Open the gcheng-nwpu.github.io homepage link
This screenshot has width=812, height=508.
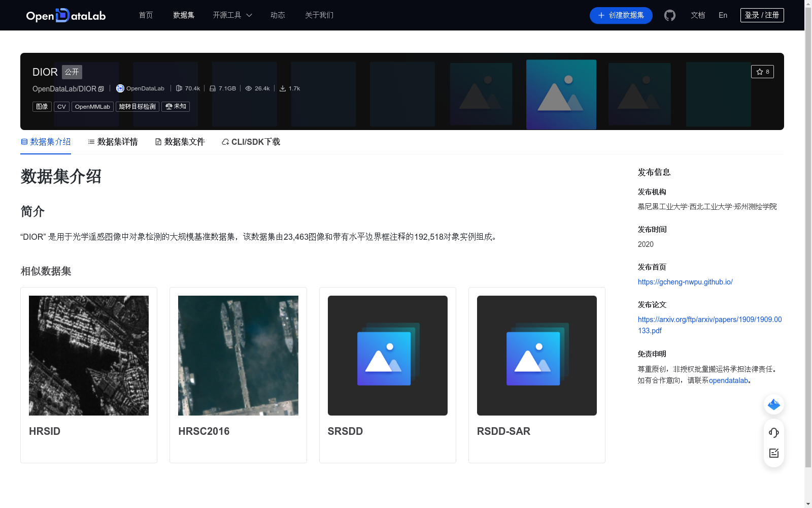pos(685,282)
